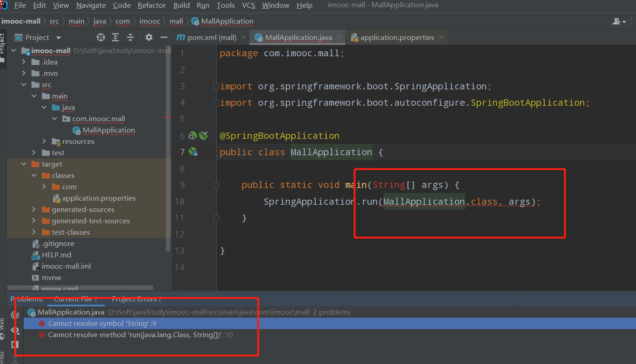Screen dimensions: 636x364
Task: Collapse the main folder arrow
Action: (34, 96)
